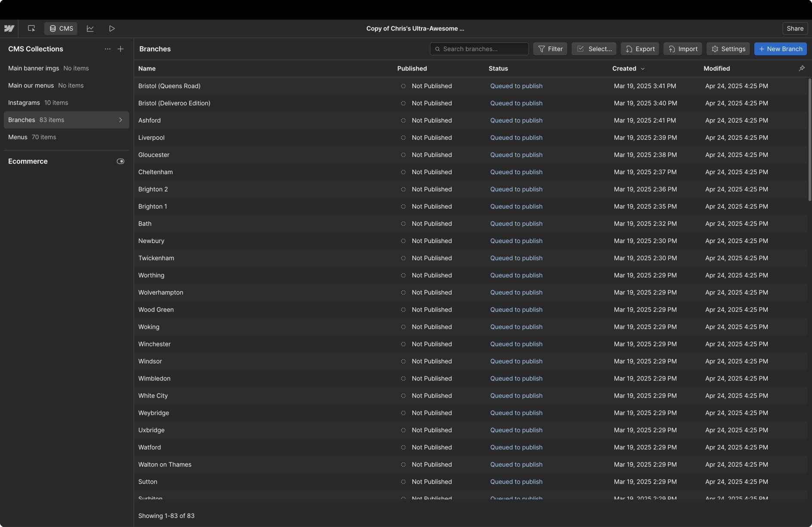Click the publish status icon for Bath

pyautogui.click(x=403, y=224)
